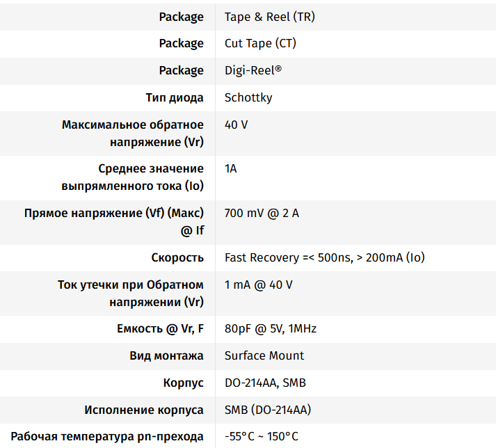Click the Скорость label
This screenshot has width=496, height=448.
click(177, 257)
